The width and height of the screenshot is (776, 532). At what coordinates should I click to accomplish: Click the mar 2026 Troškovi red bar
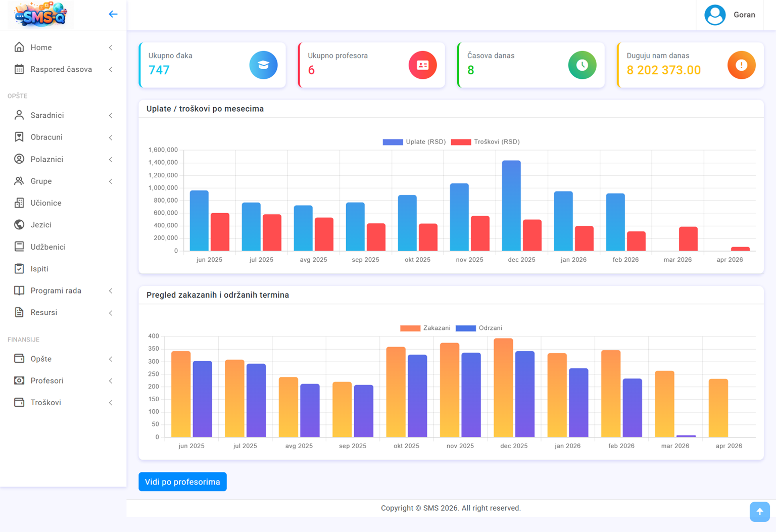click(x=688, y=238)
